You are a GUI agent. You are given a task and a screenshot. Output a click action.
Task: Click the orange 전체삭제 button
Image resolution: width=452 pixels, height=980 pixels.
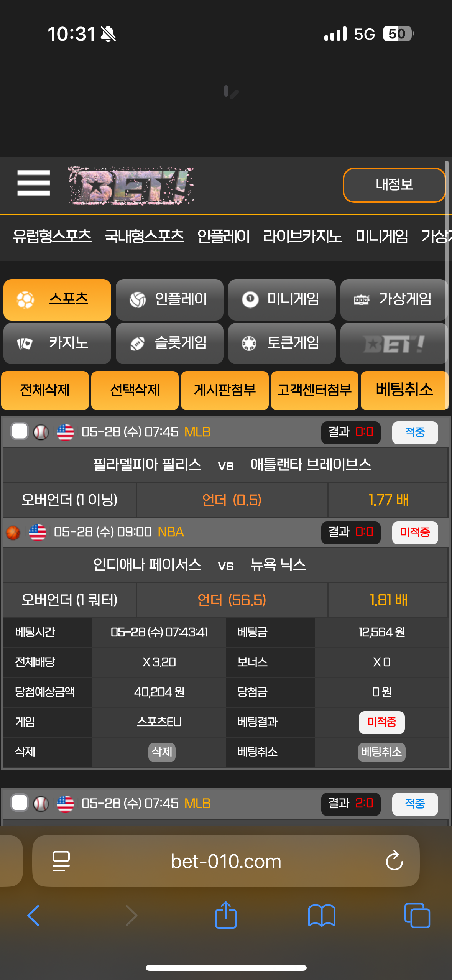click(45, 390)
